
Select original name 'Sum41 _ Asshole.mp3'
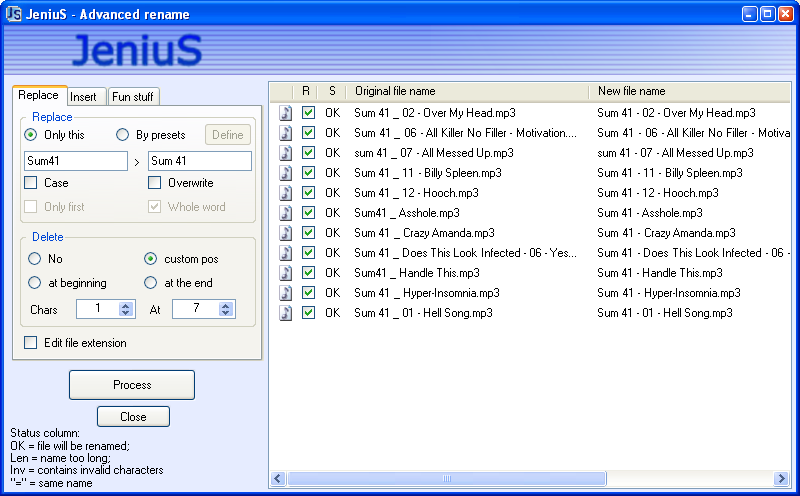point(407,213)
